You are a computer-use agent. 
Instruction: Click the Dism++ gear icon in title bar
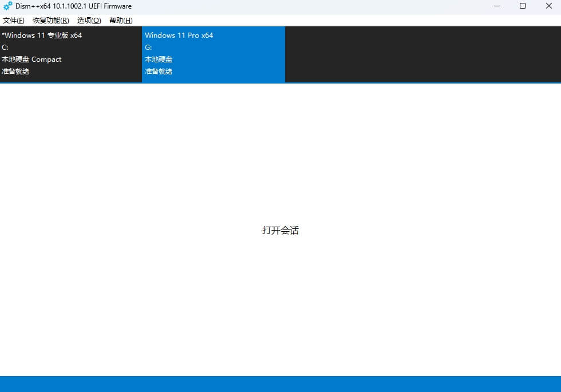(7, 6)
